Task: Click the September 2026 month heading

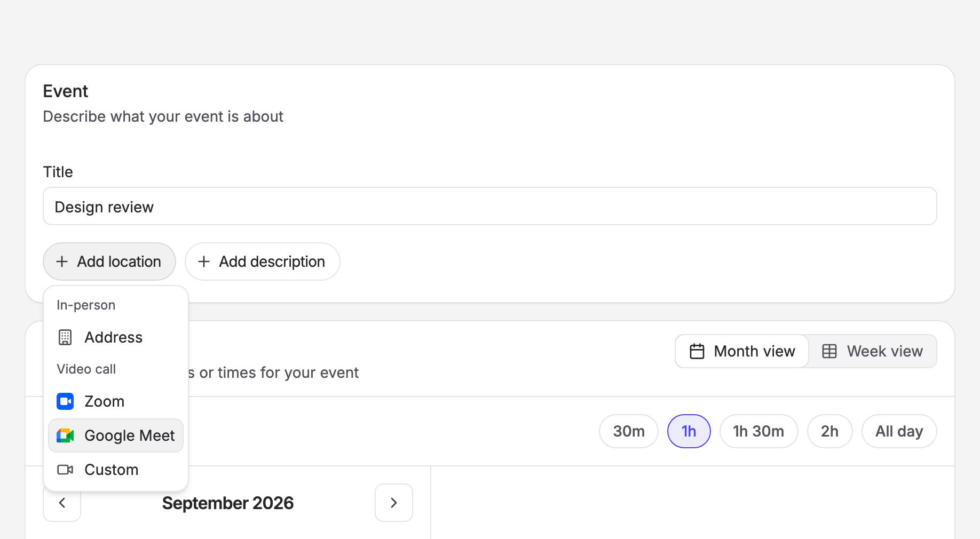Action: pyautogui.click(x=228, y=503)
